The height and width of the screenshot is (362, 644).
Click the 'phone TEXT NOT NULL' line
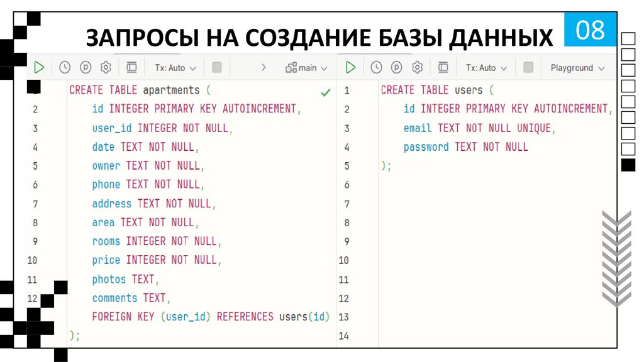click(x=148, y=184)
